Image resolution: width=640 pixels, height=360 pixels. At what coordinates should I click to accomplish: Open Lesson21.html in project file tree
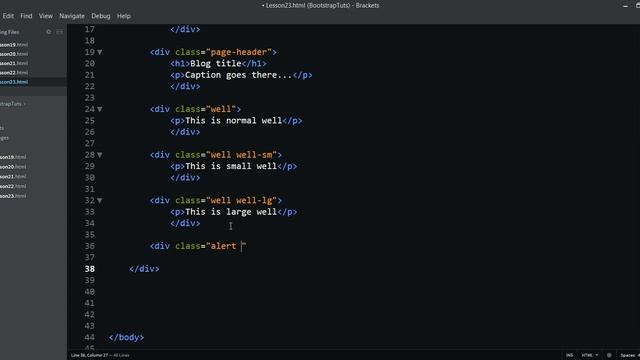(x=13, y=177)
